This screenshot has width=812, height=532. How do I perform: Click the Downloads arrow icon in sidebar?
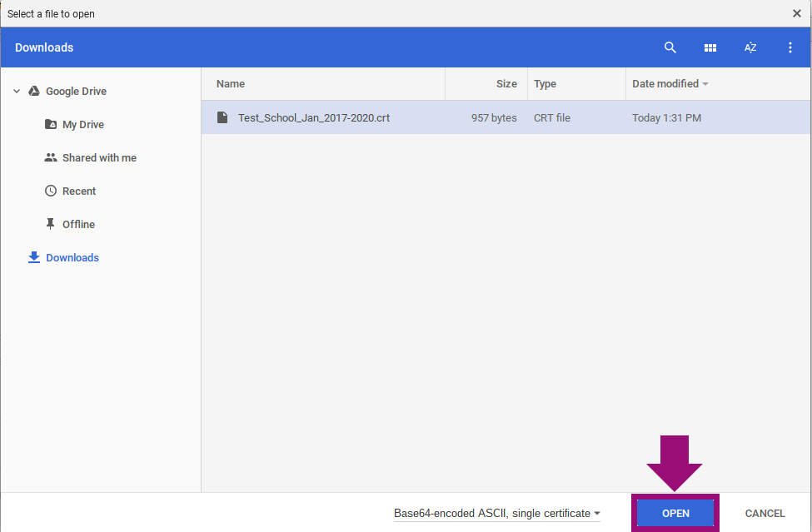(34, 257)
